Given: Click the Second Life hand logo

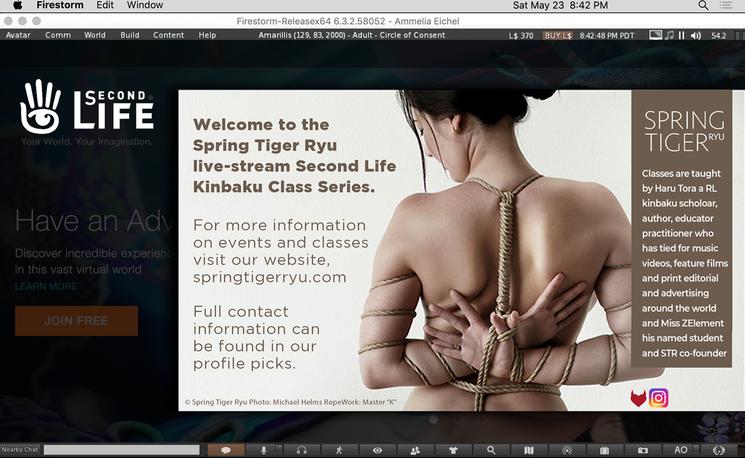Looking at the screenshot, I should [x=40, y=106].
